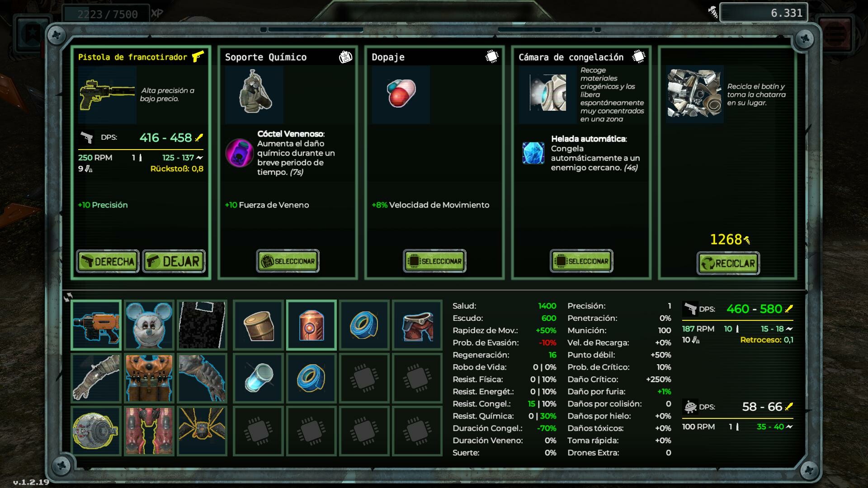Click the spider drone slot
This screenshot has height=488, width=868.
click(202, 431)
